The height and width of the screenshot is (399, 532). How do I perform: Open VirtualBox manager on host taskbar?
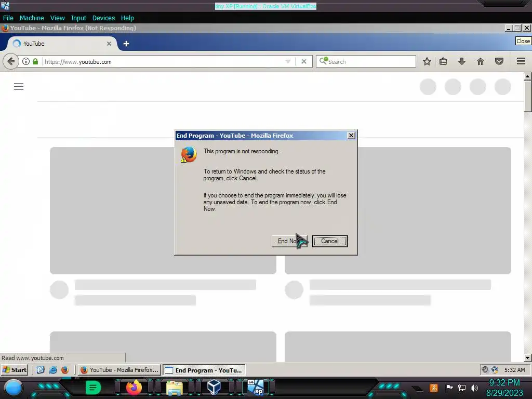[x=214, y=387]
